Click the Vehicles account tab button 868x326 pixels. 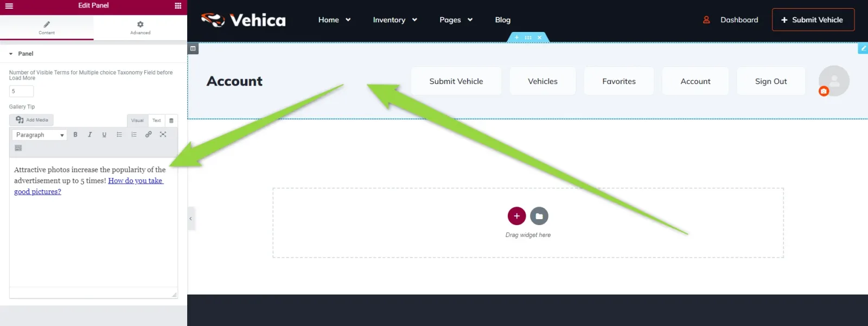click(x=542, y=81)
